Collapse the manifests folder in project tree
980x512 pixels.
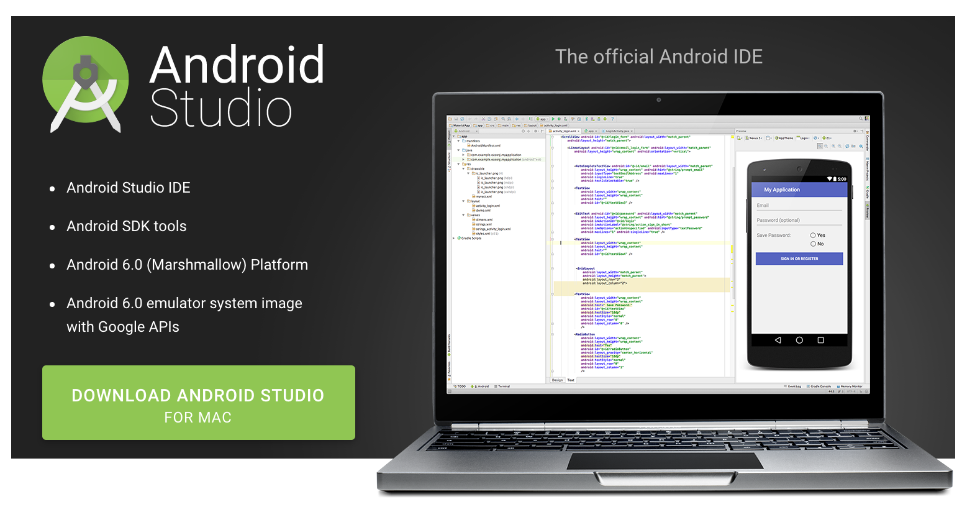pos(459,141)
